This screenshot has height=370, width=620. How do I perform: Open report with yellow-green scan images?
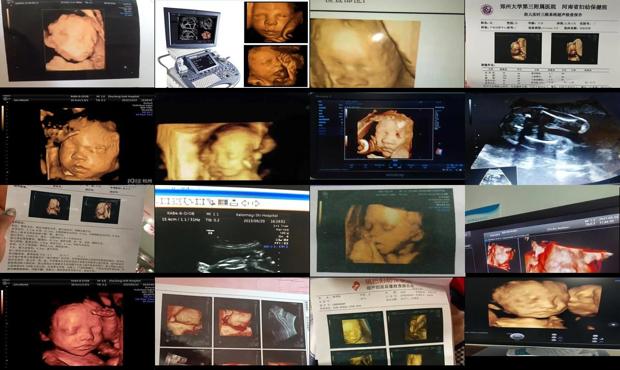pyautogui.click(x=387, y=322)
